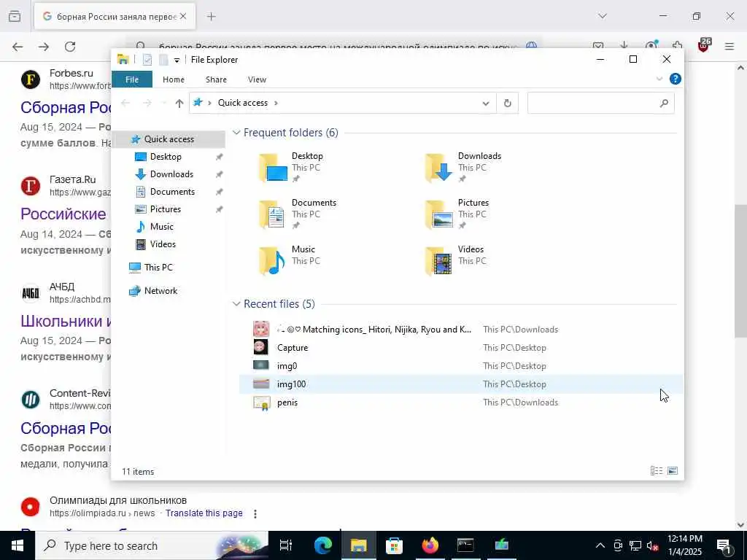Switch to Firefox from taskbar

click(x=430, y=545)
